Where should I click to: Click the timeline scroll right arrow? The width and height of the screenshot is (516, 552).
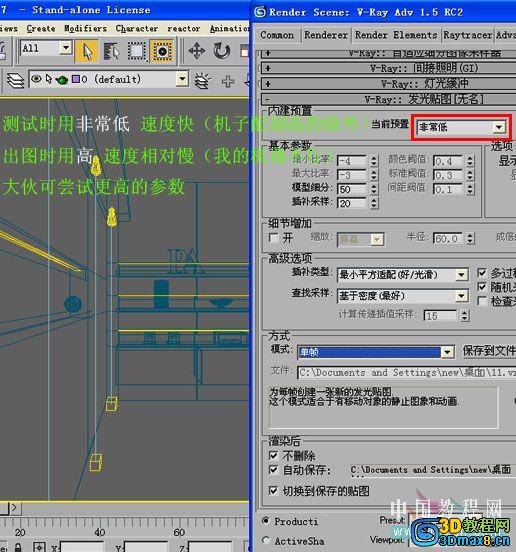[x=14, y=507]
